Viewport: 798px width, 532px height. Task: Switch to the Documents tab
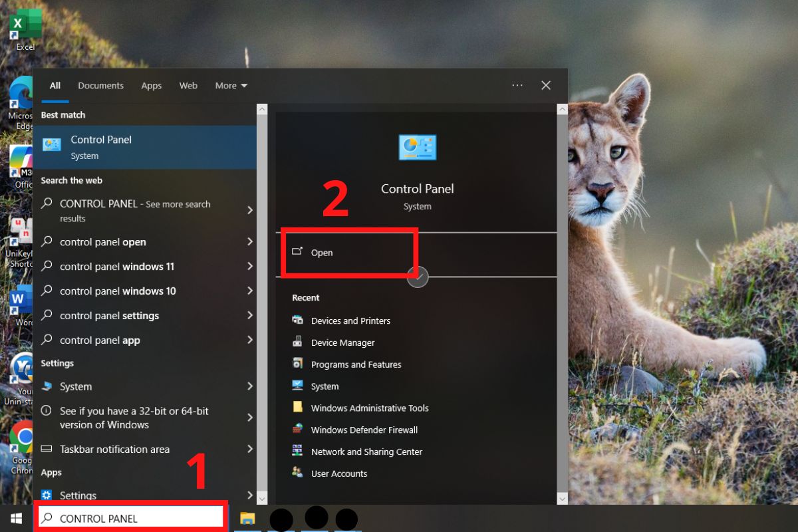[x=100, y=85]
